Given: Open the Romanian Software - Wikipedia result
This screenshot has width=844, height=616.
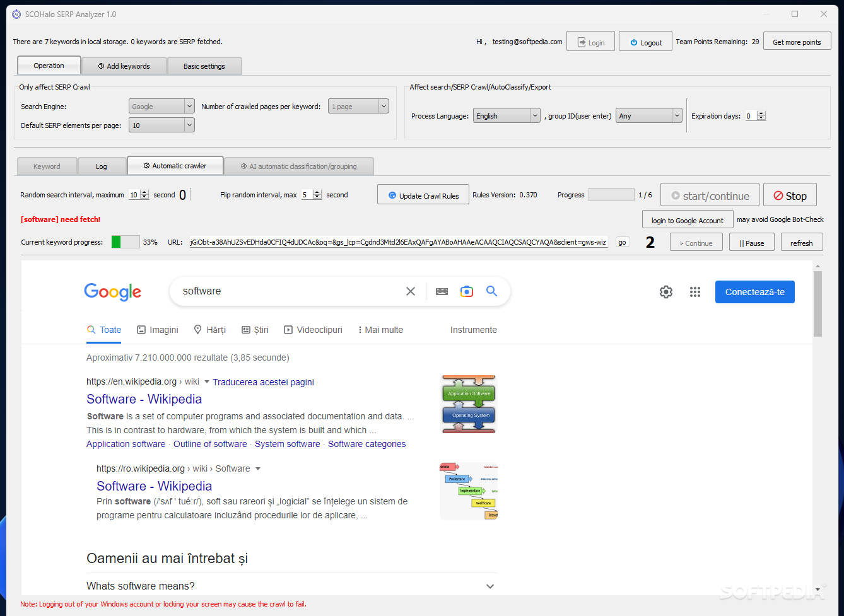Looking at the screenshot, I should click(155, 486).
